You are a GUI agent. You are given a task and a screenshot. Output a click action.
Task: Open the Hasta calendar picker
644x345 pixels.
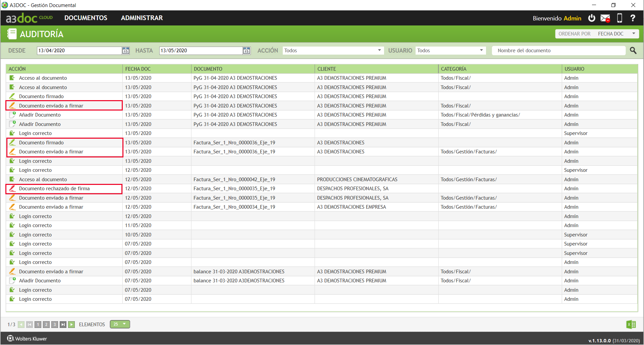tap(247, 51)
